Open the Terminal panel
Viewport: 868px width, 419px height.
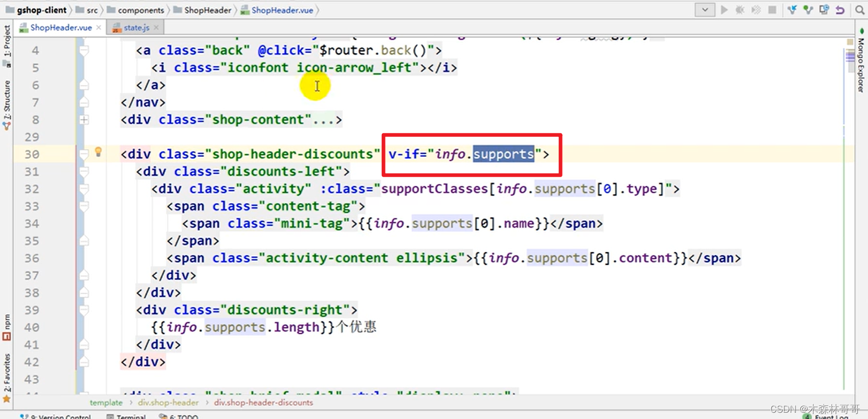126,416
